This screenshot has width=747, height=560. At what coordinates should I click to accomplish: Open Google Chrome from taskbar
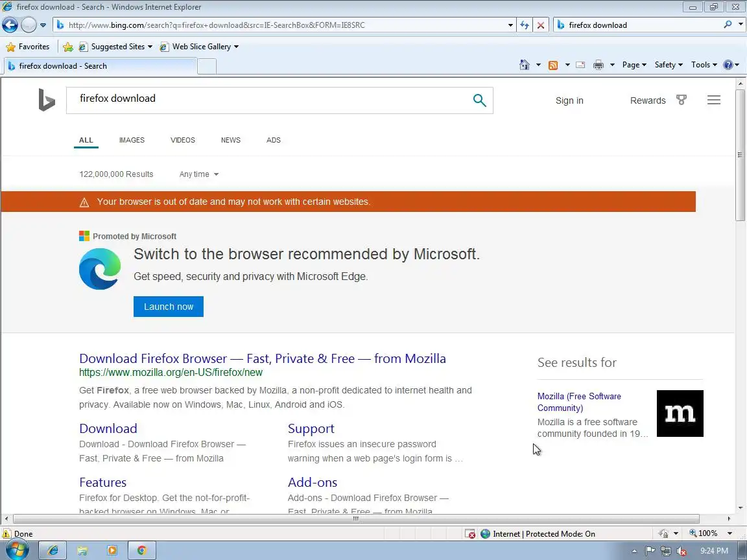[141, 550]
